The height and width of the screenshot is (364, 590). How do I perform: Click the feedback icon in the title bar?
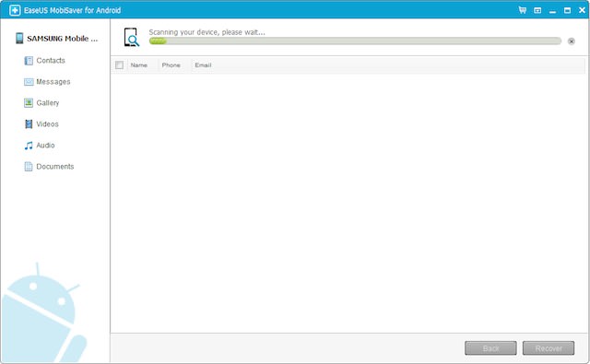click(x=537, y=10)
